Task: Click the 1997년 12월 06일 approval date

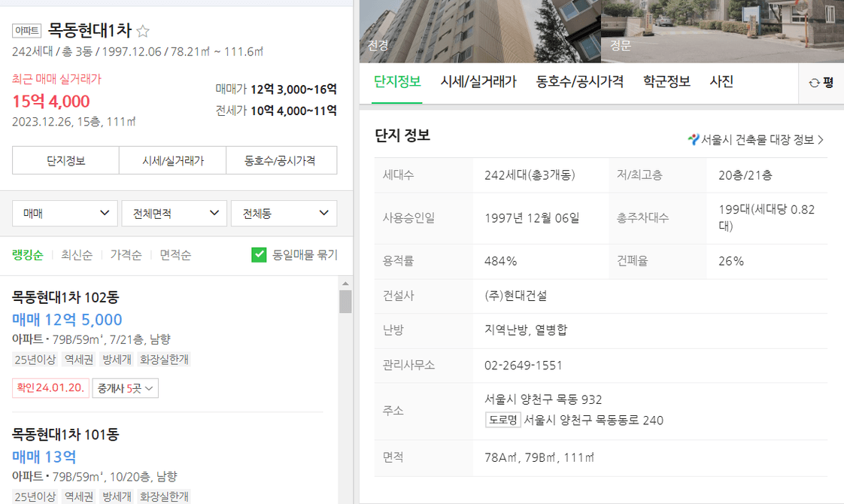Action: click(532, 218)
